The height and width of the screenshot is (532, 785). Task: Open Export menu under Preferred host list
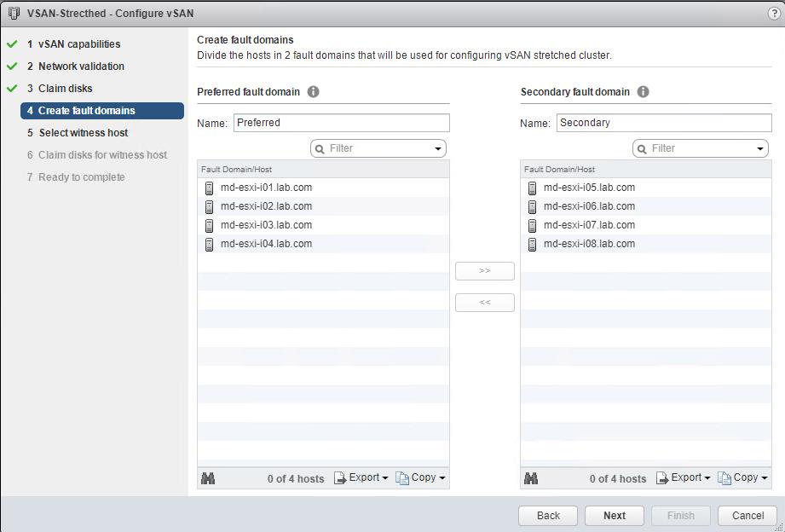(361, 478)
